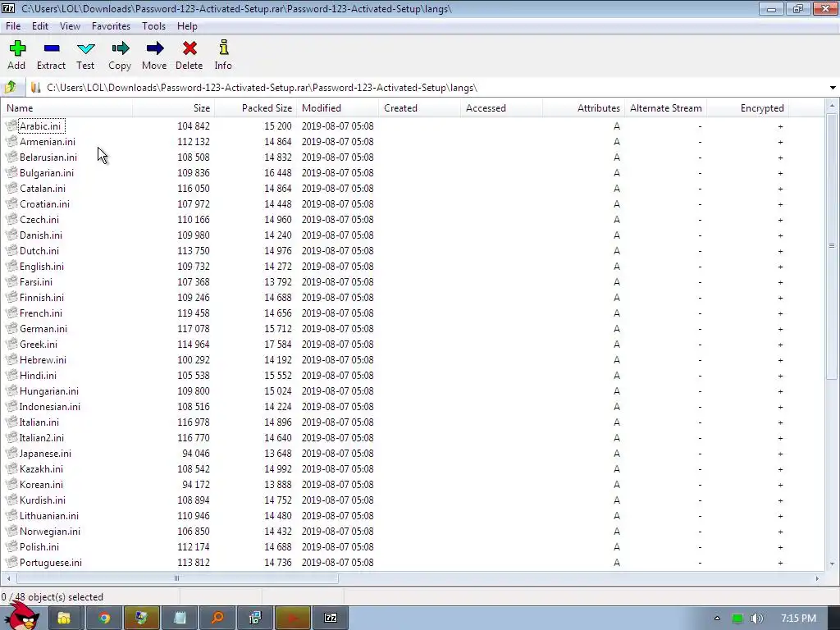Show hidden tray icons arrow
840x630 pixels.
717,619
